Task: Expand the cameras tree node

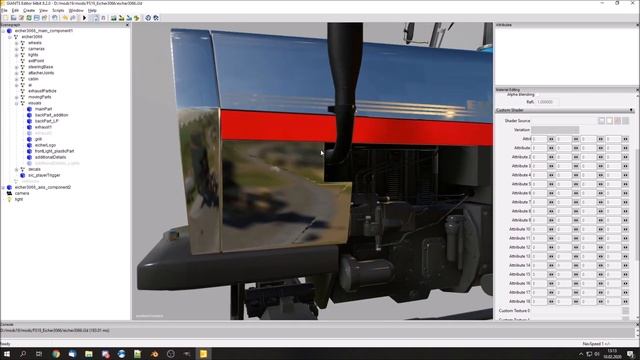Action: pos(16,49)
